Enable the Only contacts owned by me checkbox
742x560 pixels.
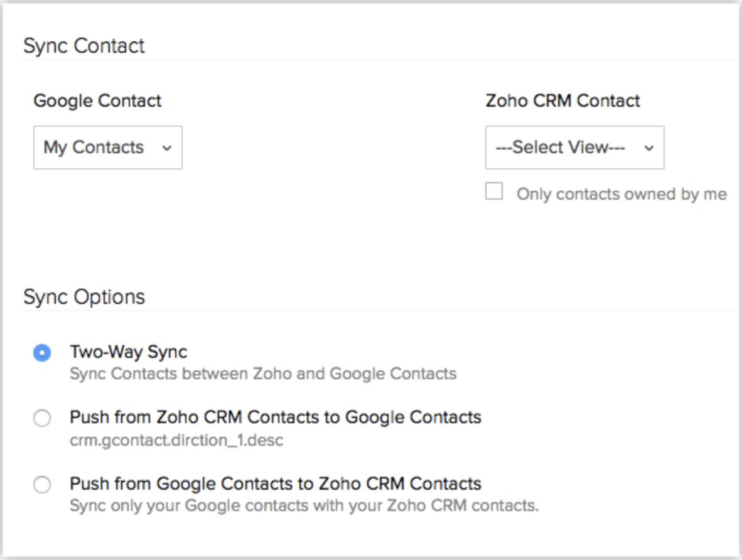[494, 191]
